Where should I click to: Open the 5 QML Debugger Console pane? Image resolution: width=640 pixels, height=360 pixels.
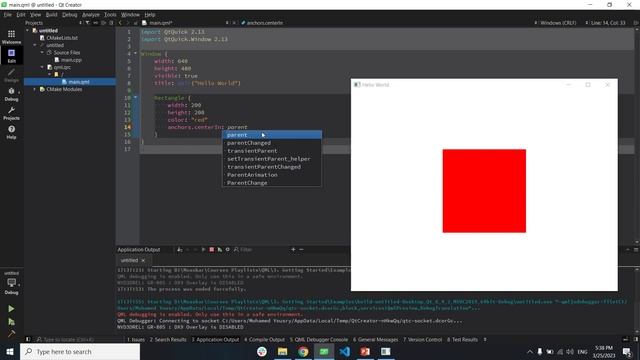319,340
